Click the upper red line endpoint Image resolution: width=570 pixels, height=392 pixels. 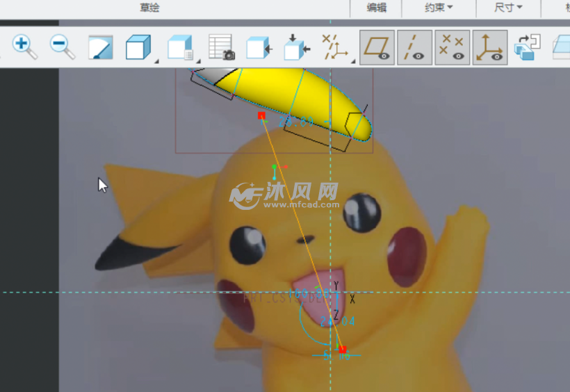(x=261, y=115)
